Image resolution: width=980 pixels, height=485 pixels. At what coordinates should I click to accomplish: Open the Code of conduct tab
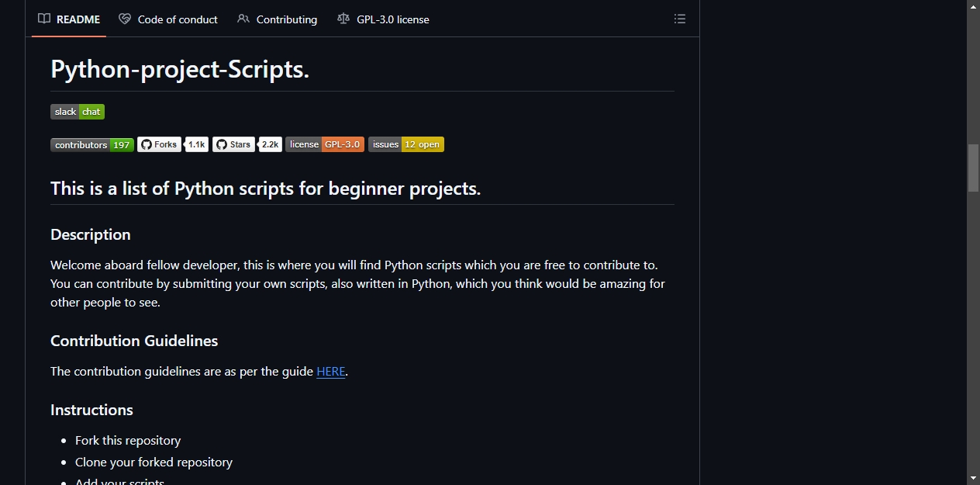(168, 19)
